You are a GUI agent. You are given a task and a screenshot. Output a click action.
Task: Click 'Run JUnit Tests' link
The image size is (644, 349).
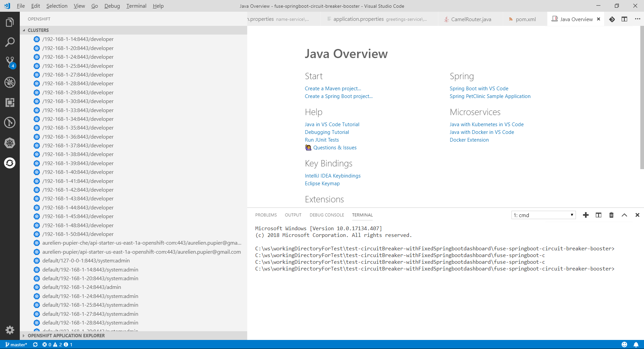(322, 140)
